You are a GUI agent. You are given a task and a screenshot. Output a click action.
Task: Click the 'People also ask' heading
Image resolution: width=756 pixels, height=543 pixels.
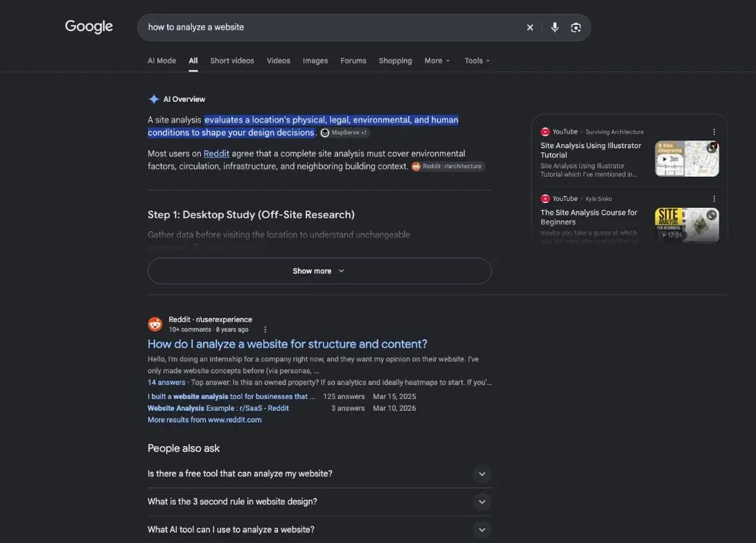pos(184,449)
